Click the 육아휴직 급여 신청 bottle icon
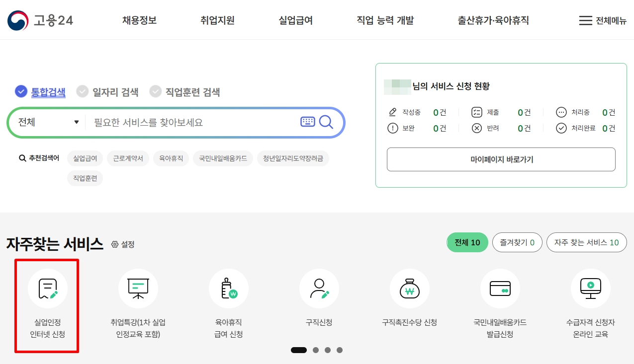Screen dimensions: 634x364 [x=228, y=289]
